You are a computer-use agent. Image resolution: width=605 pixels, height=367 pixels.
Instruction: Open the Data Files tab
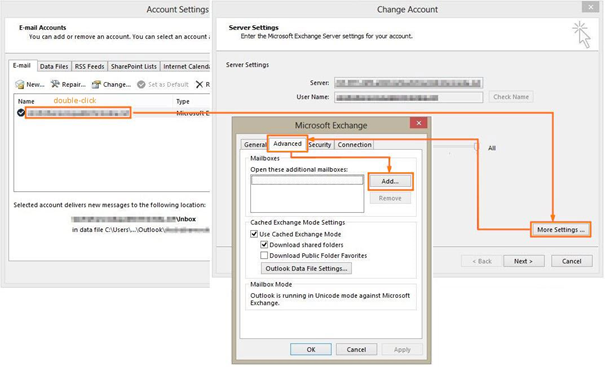pos(54,66)
